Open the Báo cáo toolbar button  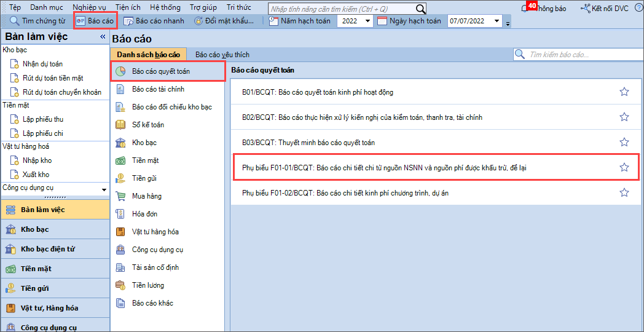coord(95,21)
